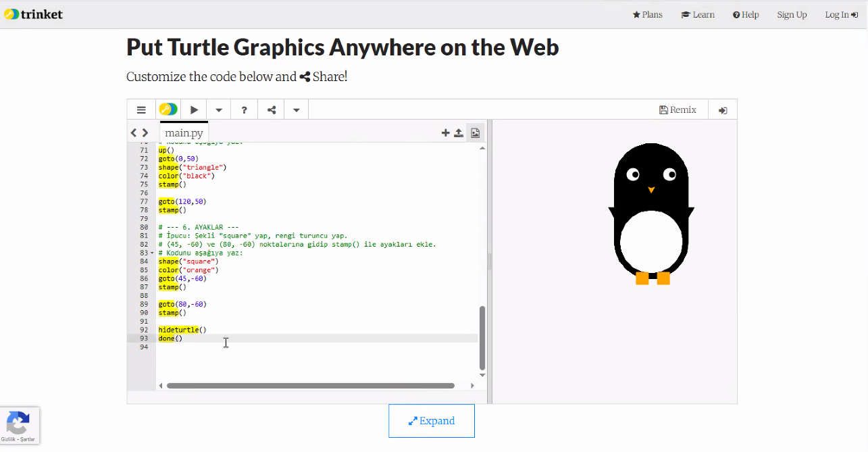Open the hamburger menu in the editor toolbar
868x452 pixels.
pyautogui.click(x=141, y=109)
